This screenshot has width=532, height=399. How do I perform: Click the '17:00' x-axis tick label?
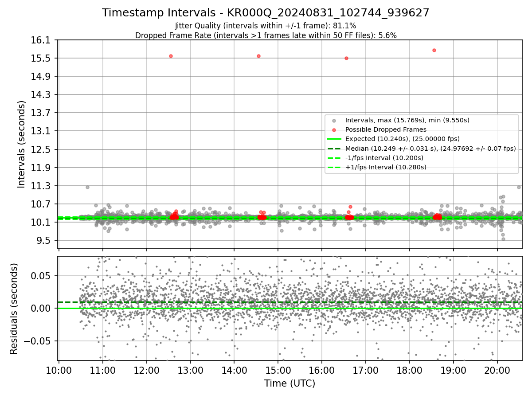[366, 371]
